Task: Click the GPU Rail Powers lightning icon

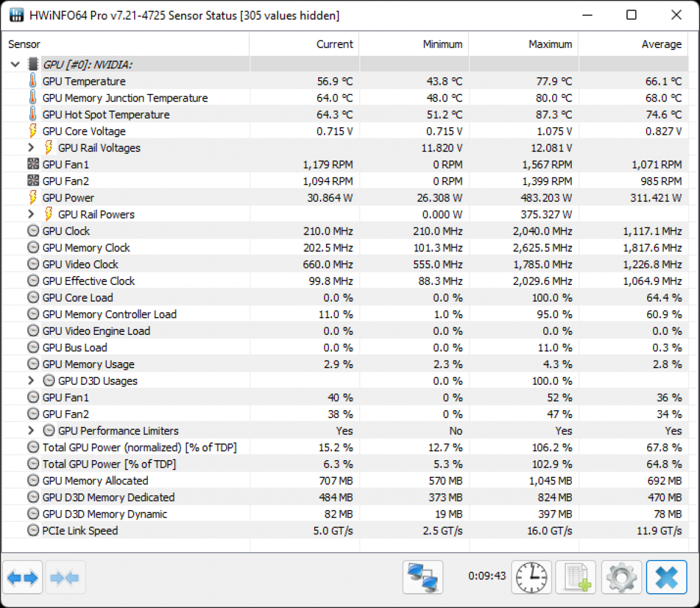Action: [49, 214]
